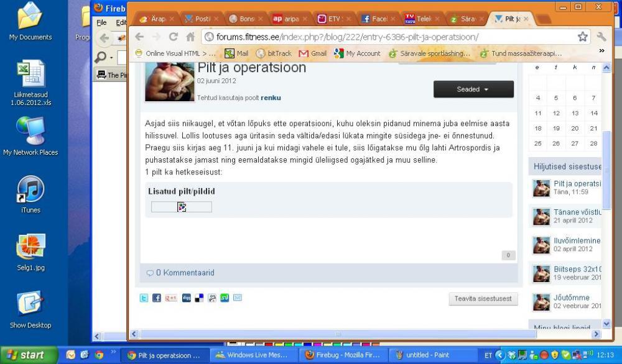Open author profile link renku
This screenshot has width=622, height=364.
click(x=271, y=98)
